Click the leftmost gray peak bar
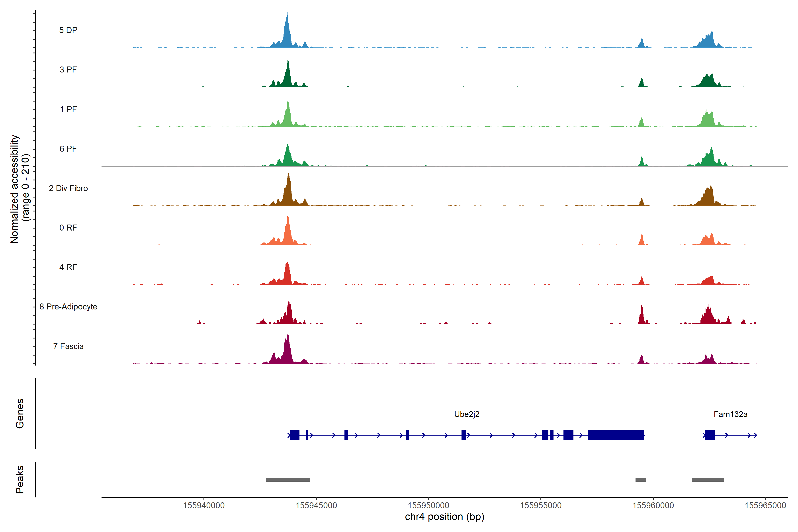 tap(288, 480)
